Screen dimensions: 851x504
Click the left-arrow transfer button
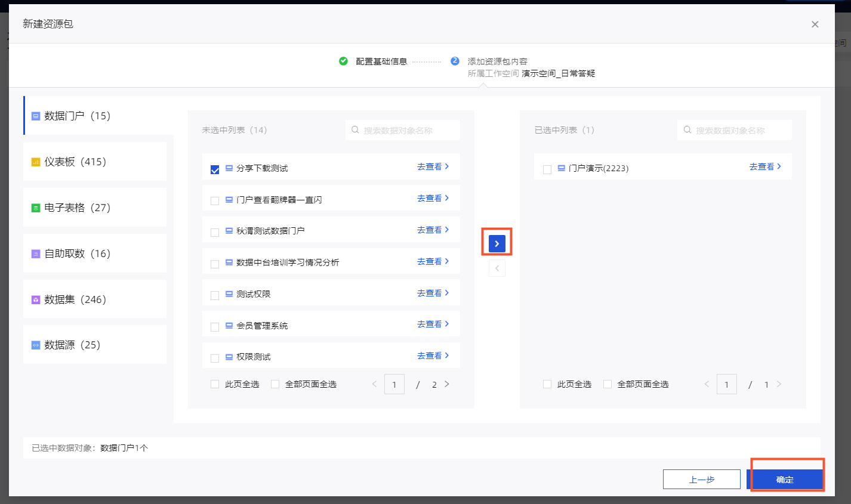pyautogui.click(x=497, y=268)
